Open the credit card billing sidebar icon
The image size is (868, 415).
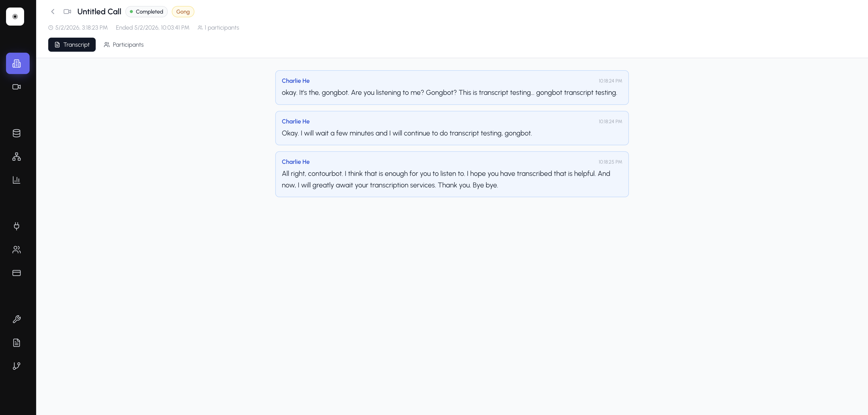click(17, 273)
